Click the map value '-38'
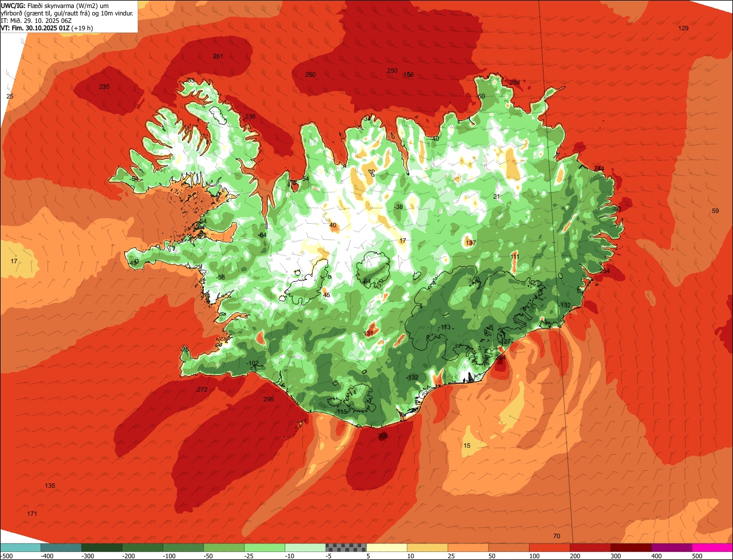Viewport: 733px width, 560px height. click(399, 207)
